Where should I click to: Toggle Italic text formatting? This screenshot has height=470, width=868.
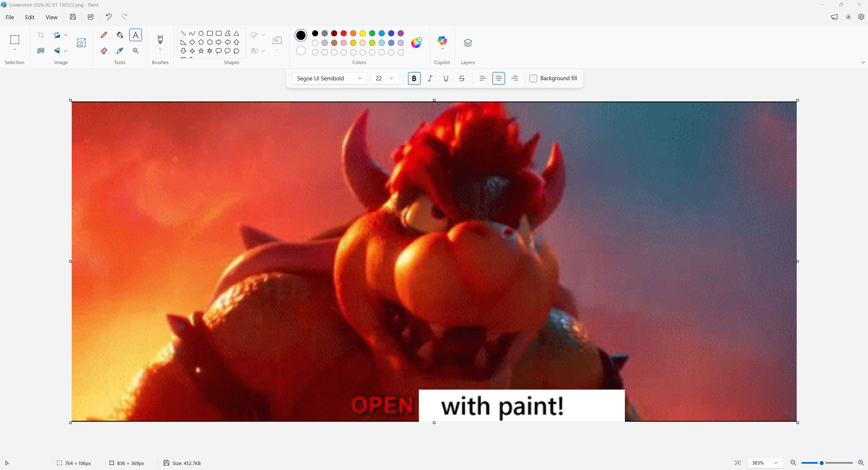[x=430, y=78]
